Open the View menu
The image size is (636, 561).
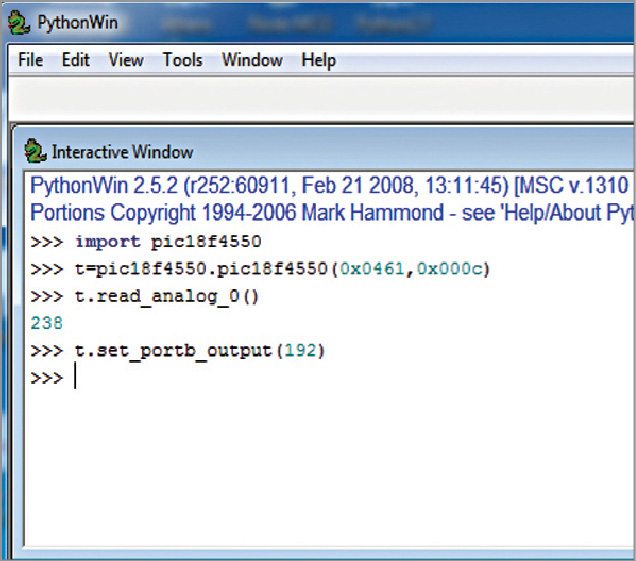click(126, 60)
